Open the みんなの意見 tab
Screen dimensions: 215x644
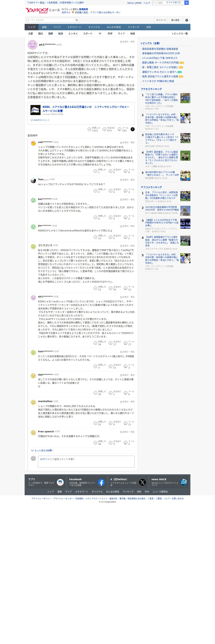(114, 27)
